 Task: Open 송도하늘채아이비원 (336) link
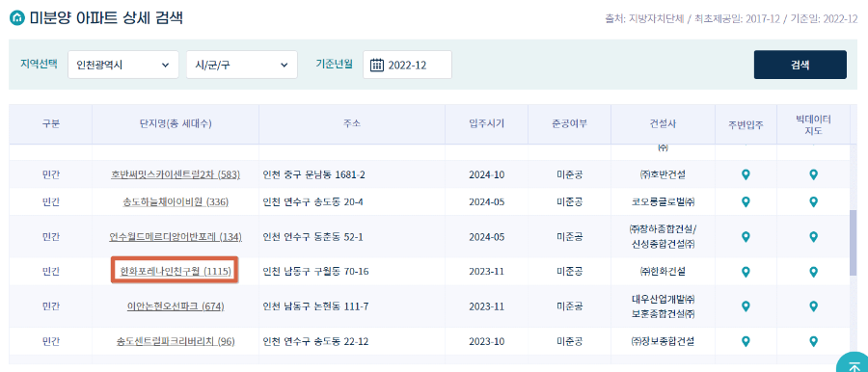click(176, 201)
